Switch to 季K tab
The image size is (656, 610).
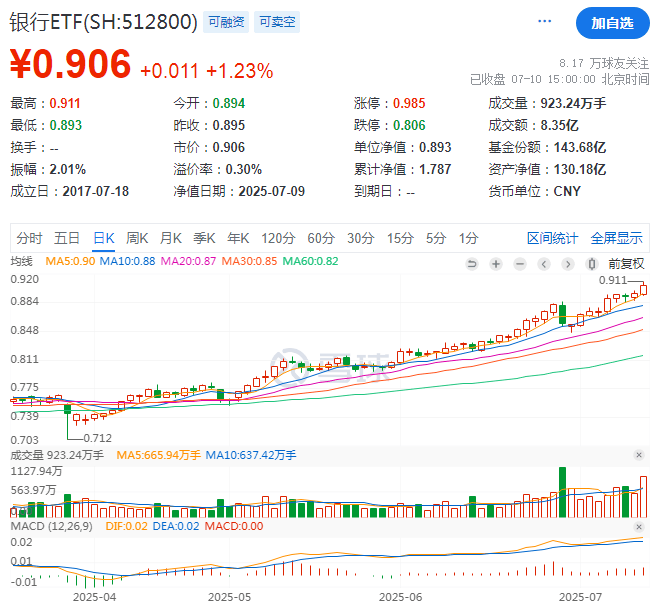pyautogui.click(x=204, y=238)
